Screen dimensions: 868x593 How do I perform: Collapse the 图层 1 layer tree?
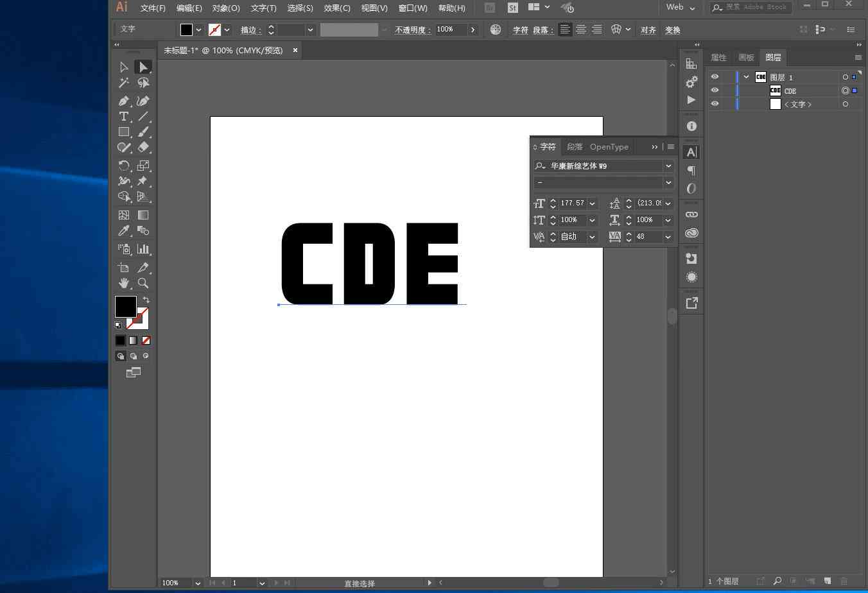[x=746, y=77]
